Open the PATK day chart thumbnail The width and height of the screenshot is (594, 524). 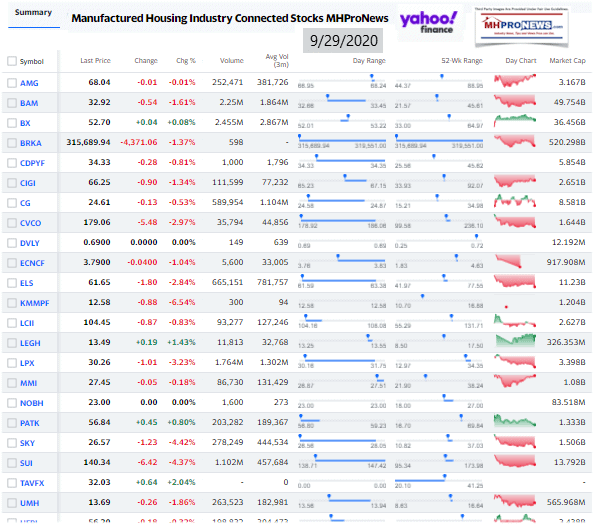tap(515, 421)
